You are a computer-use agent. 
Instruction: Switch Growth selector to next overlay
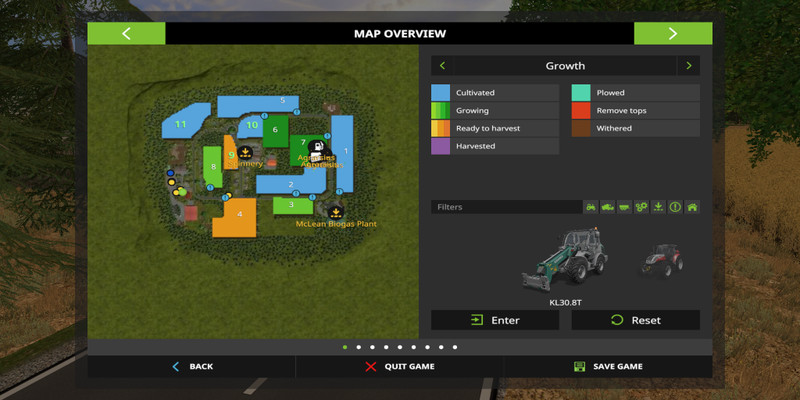(687, 66)
